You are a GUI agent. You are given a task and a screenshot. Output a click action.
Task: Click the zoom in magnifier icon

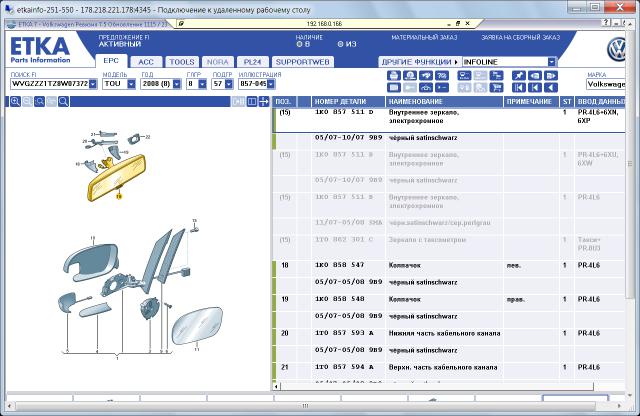[15, 102]
